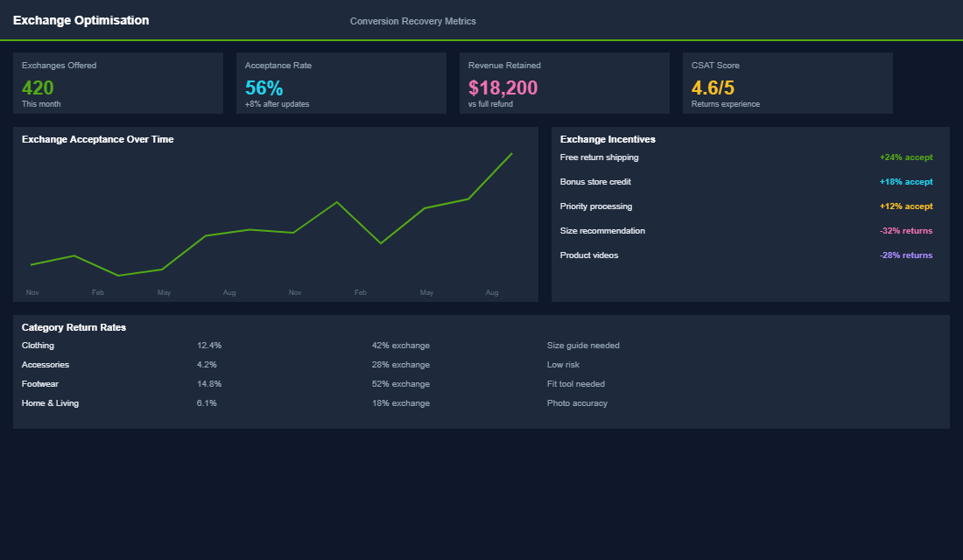The width and height of the screenshot is (963, 560).
Task: Select the Nov axis label on the chart
Action: click(32, 292)
